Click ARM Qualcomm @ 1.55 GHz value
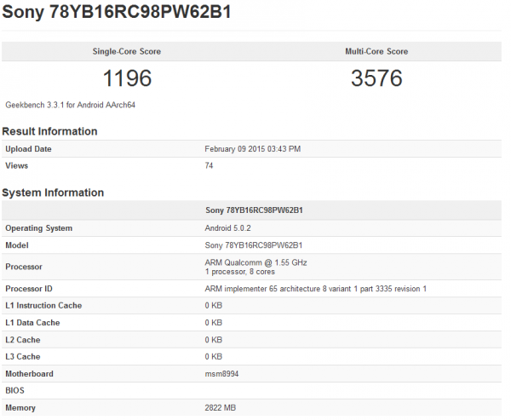The image size is (511, 420). click(x=255, y=262)
